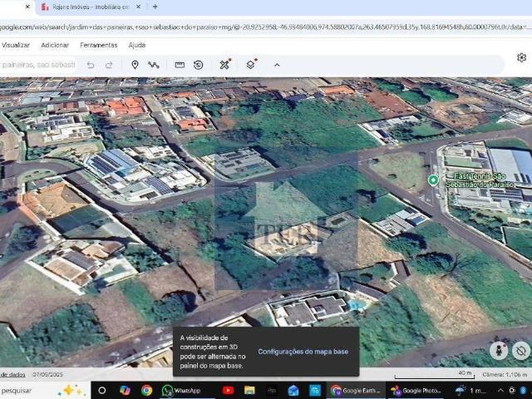
Task: Select the draw path or polygon tool
Action: (154, 65)
